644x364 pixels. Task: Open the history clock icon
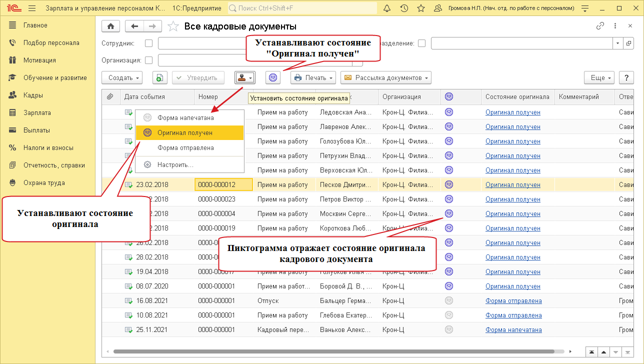tap(404, 8)
